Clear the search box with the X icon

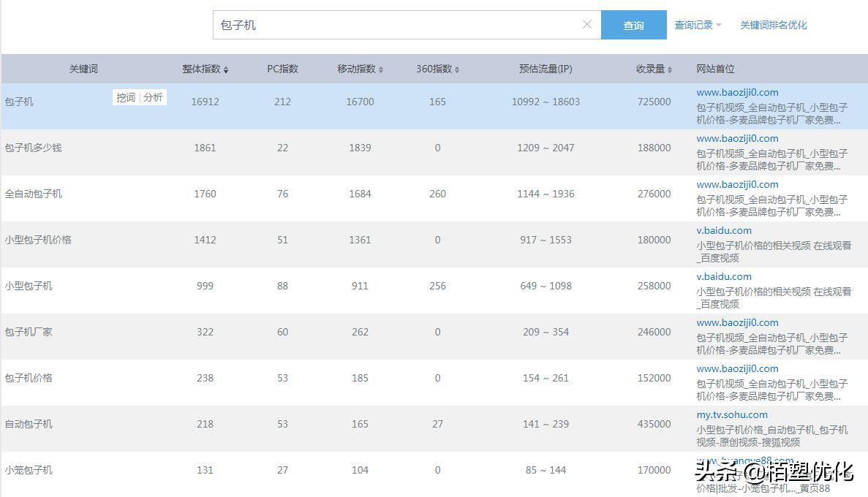click(586, 24)
